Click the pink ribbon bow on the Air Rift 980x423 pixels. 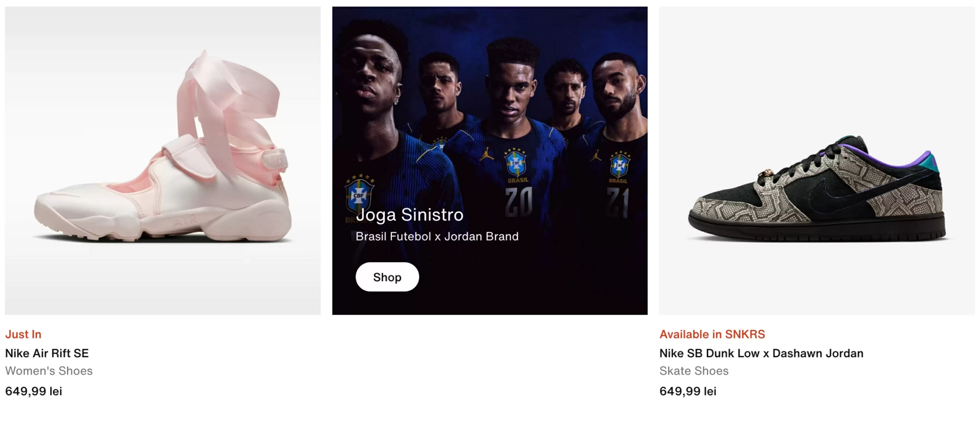pyautogui.click(x=224, y=99)
